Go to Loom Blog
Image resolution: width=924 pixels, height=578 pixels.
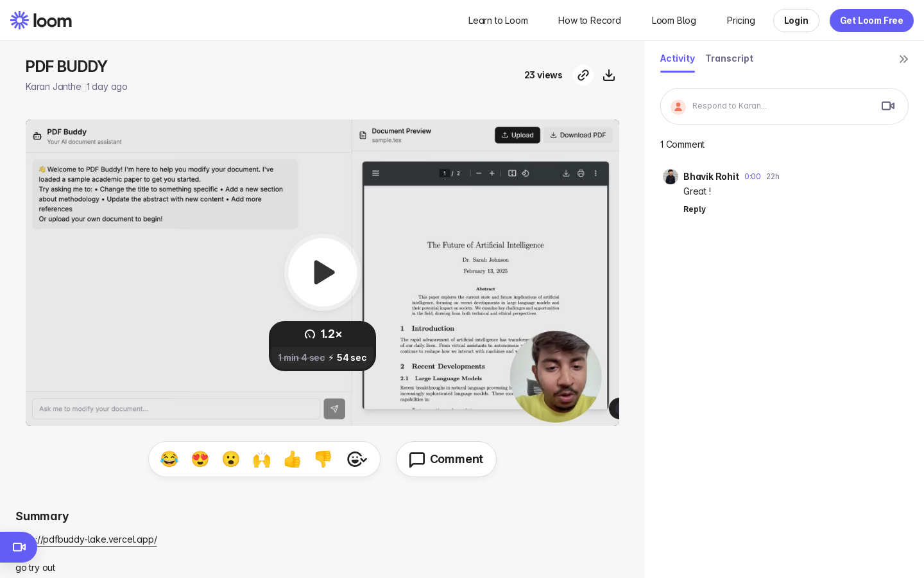674,21
